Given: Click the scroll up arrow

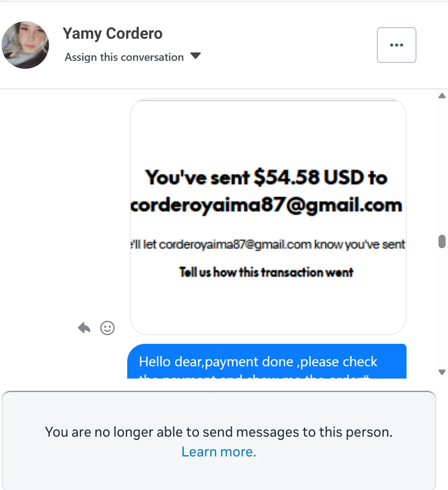Looking at the screenshot, I should click(x=442, y=96).
